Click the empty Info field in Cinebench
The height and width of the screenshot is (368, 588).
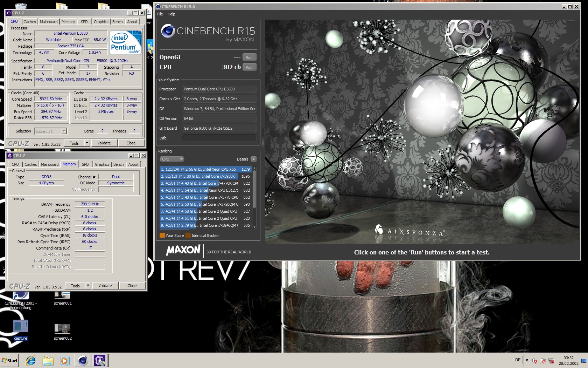point(219,138)
